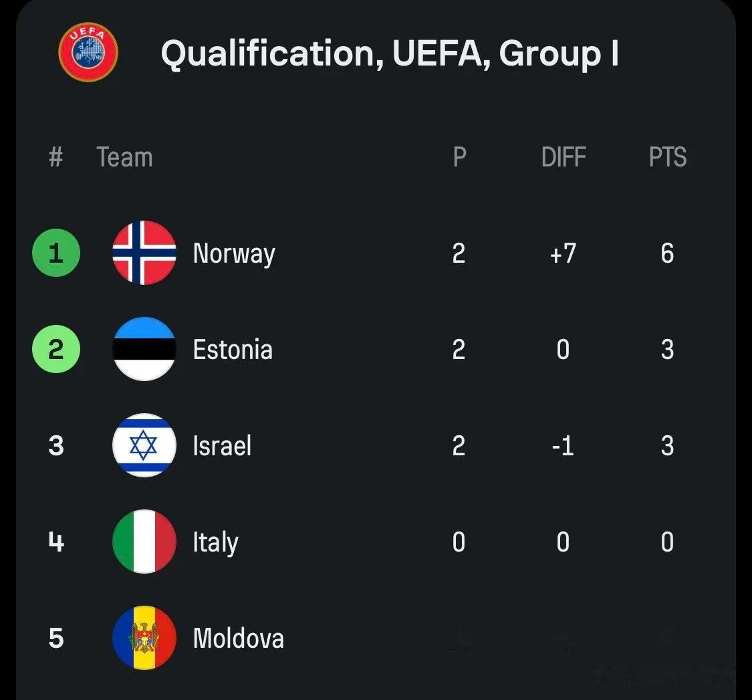Click the green rank 1 badge

pos(56,253)
